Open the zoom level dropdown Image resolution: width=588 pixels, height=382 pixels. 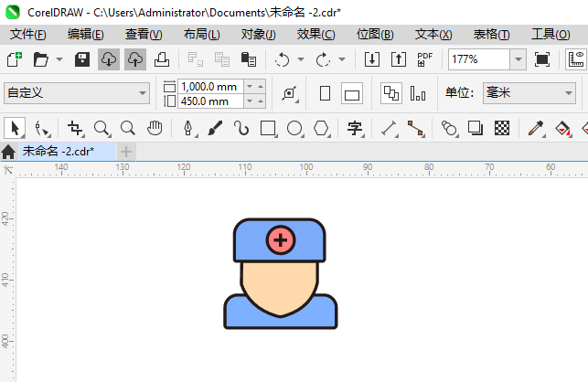[519, 59]
